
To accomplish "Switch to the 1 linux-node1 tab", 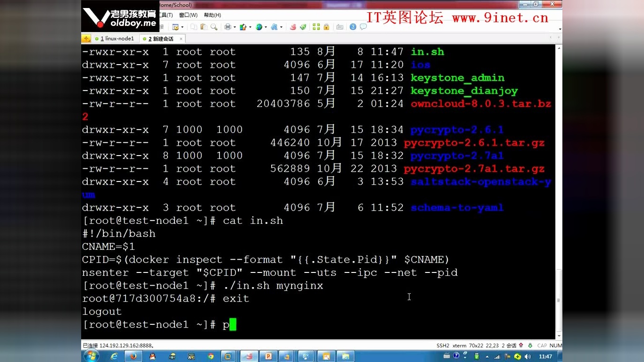I will pos(114,39).
